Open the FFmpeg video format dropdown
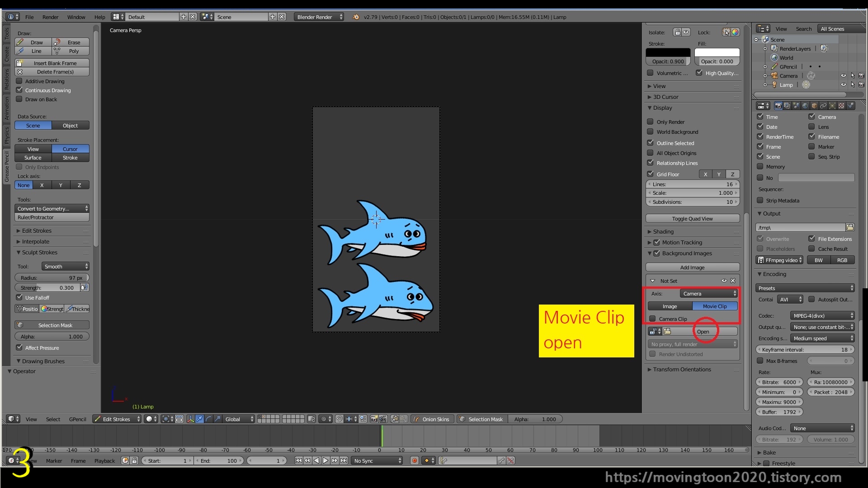Viewport: 868px width, 488px height. coord(779,260)
